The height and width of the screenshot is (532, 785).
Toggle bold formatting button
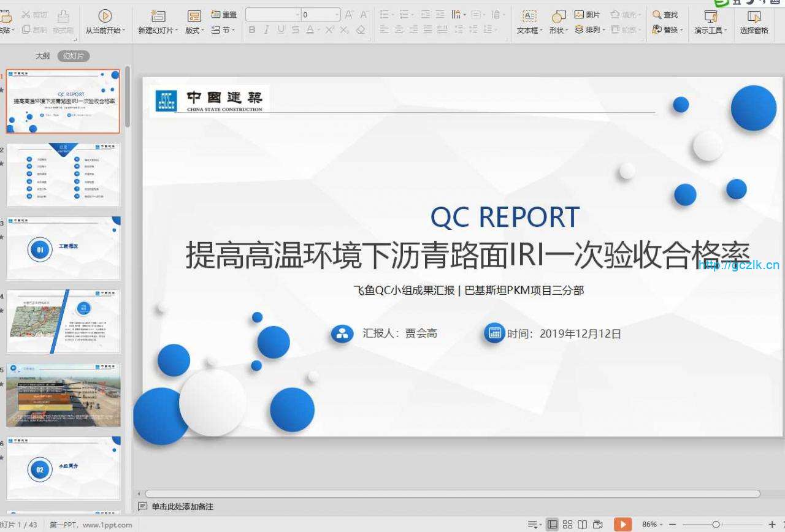coord(251,29)
